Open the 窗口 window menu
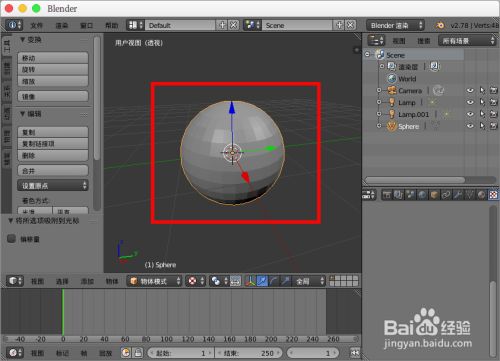 86,25
